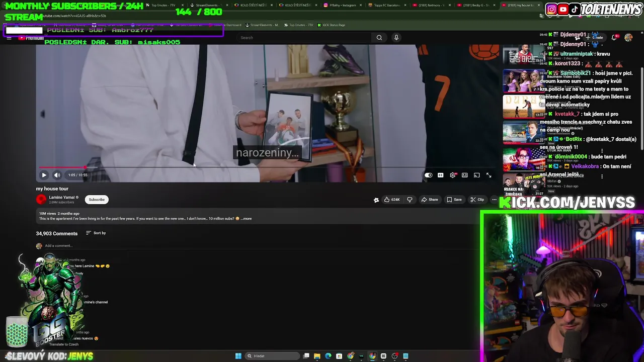
Task: Open the Sort by comments dropdown
Action: [x=96, y=233]
